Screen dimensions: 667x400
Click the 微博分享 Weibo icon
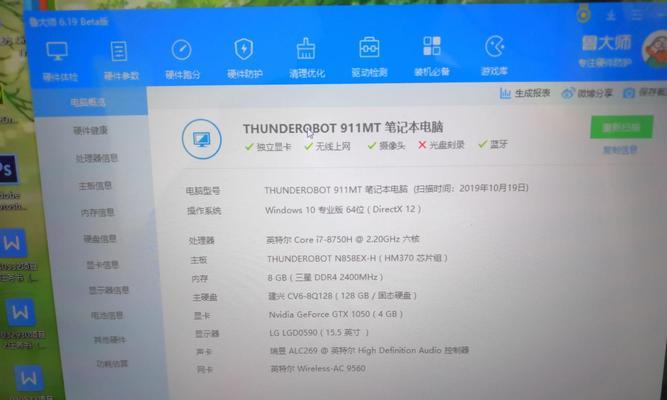[567, 94]
